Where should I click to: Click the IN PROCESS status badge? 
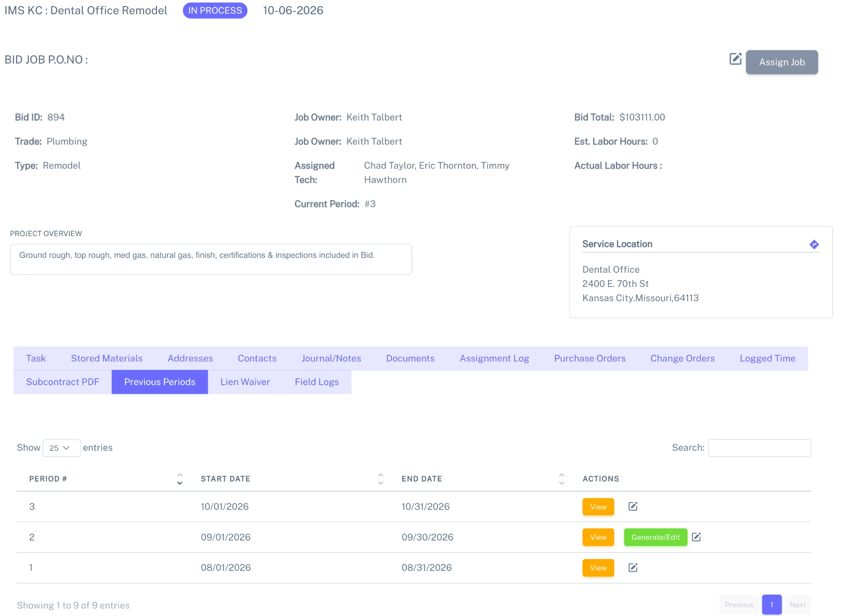point(215,11)
